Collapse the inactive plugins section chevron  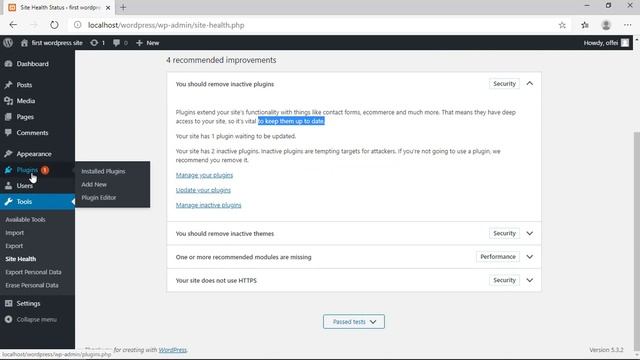529,83
